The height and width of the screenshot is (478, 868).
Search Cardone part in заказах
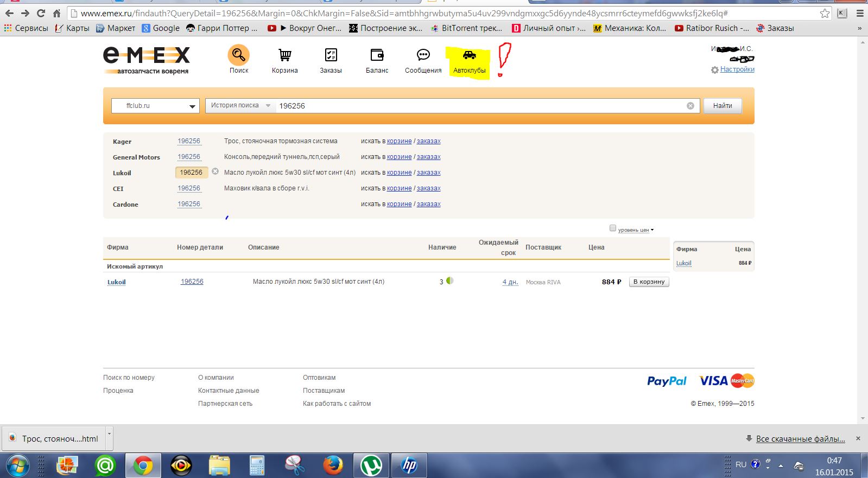tap(428, 204)
